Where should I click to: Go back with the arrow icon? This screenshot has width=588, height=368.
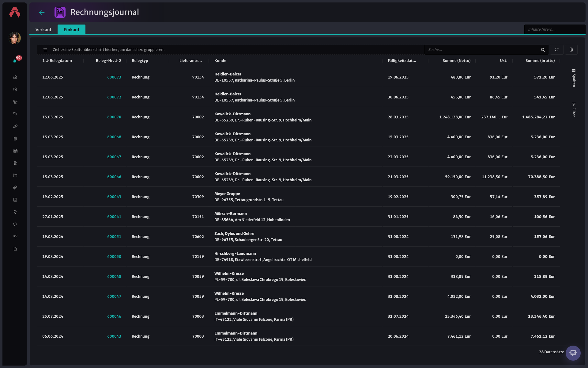tap(42, 12)
